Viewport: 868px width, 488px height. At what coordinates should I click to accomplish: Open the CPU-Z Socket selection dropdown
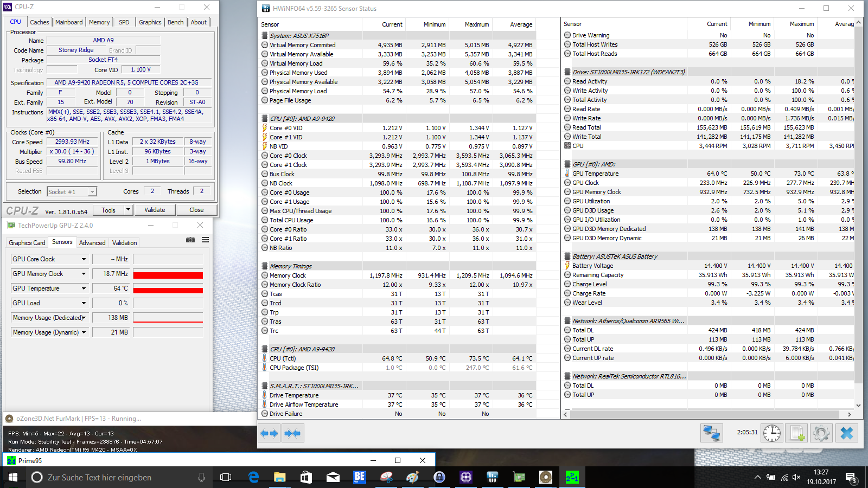(92, 192)
